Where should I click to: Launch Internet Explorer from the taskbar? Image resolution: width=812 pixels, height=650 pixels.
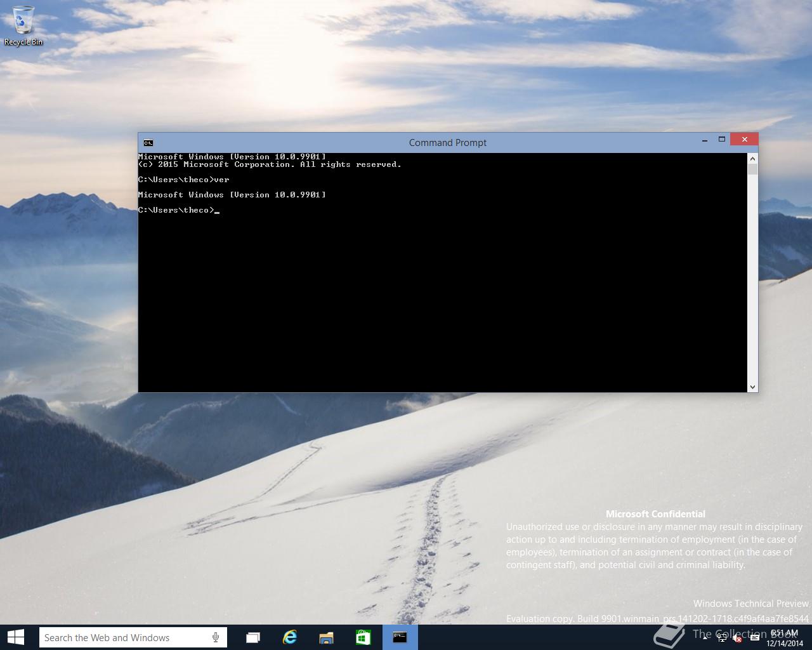pos(290,637)
